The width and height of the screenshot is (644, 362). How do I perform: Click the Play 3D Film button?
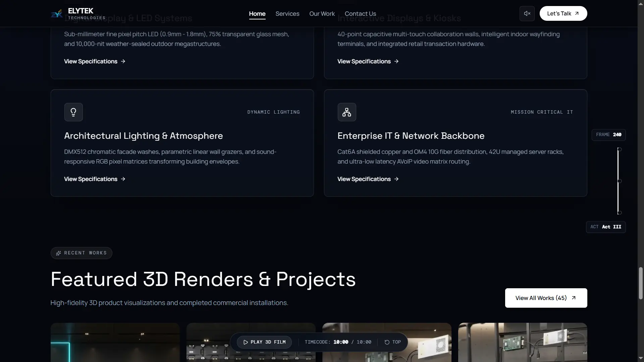pos(264,342)
